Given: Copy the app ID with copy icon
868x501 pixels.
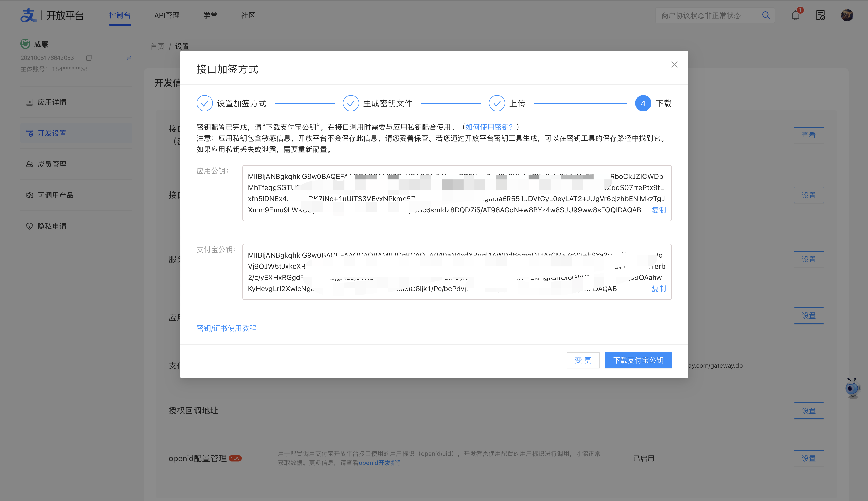Looking at the screenshot, I should pos(89,58).
